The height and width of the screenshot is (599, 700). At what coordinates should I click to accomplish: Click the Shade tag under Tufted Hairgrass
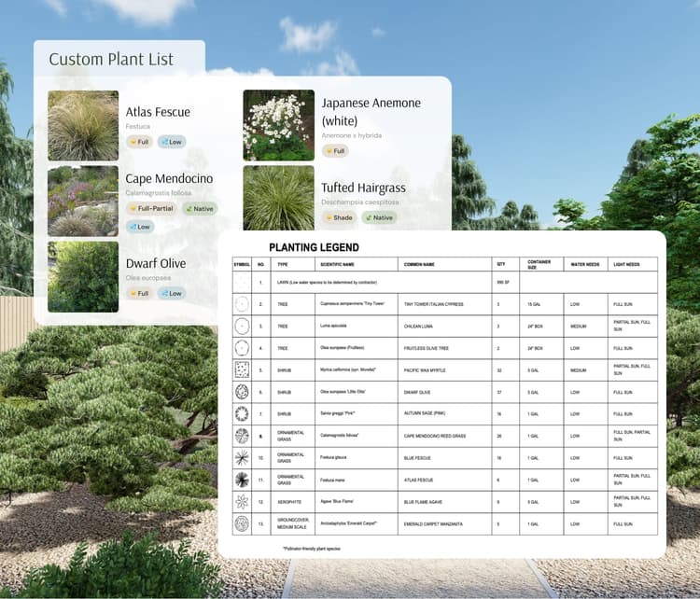(340, 217)
